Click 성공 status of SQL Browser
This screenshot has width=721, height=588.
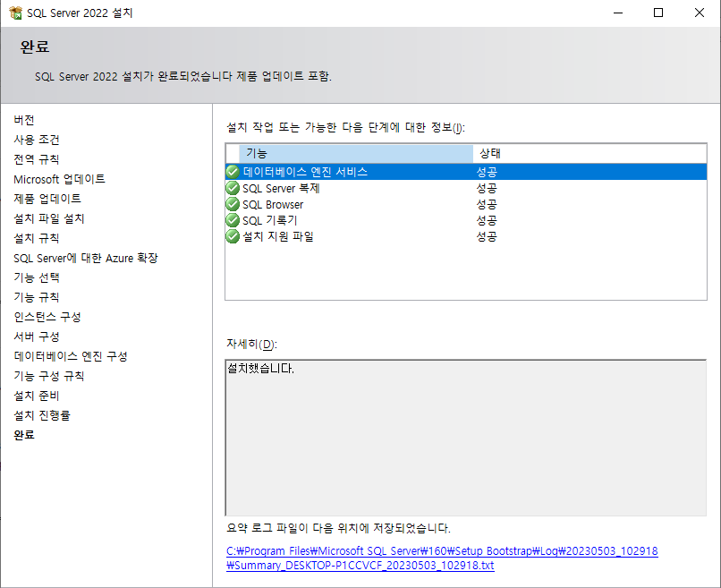coord(487,204)
